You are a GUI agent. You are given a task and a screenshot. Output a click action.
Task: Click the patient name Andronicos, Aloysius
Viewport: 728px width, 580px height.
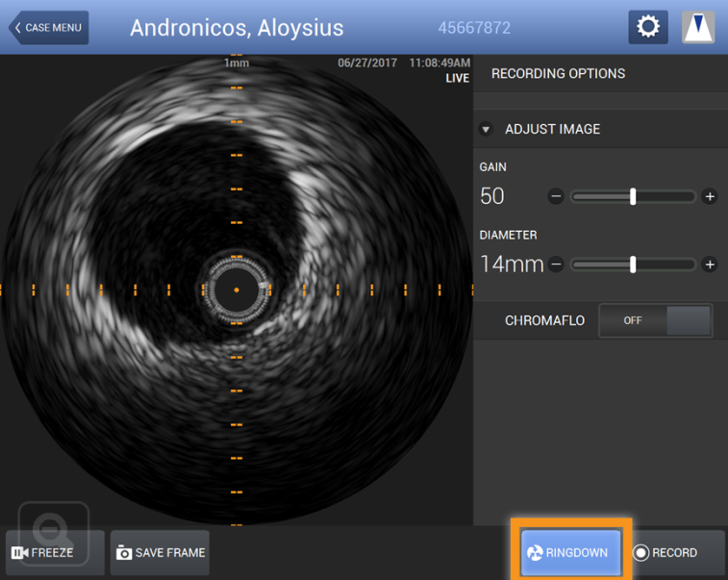tap(237, 28)
